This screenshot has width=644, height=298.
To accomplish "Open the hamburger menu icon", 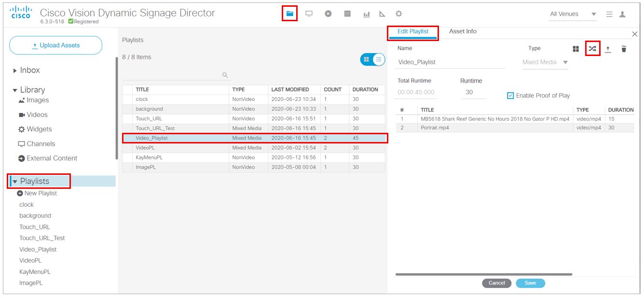I will (609, 14).
